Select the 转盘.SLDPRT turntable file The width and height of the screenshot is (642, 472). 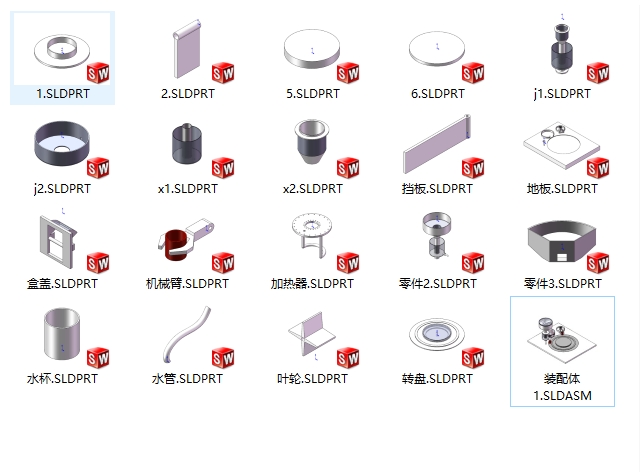click(437, 343)
